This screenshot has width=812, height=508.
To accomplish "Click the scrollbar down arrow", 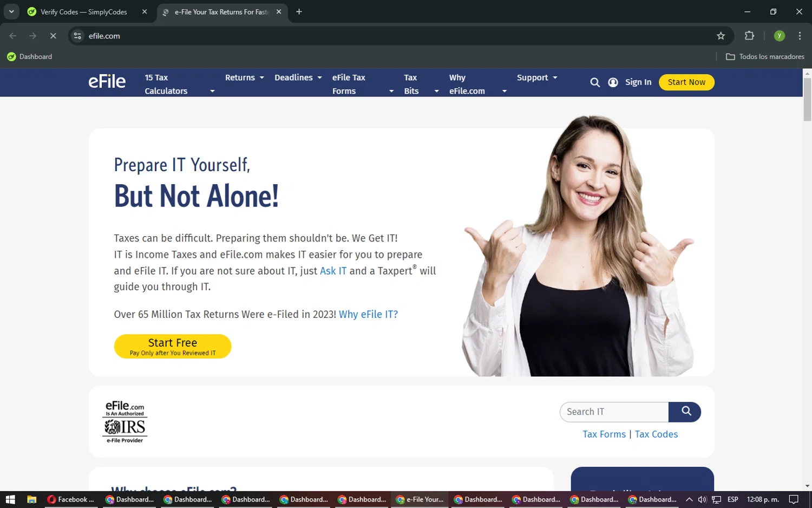I will coord(807,486).
